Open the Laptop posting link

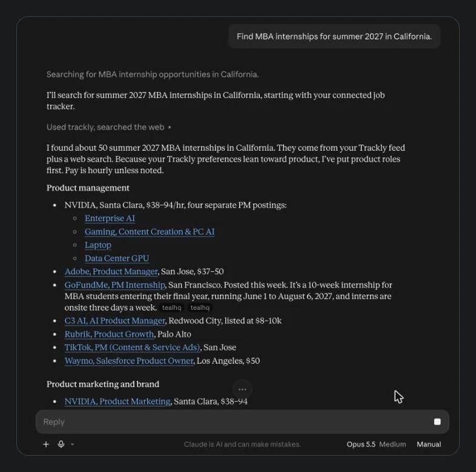[x=98, y=245]
